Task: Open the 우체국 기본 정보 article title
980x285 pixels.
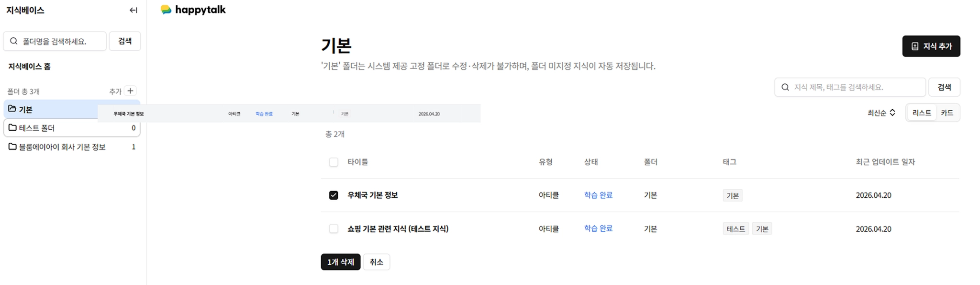Action: coord(373,195)
